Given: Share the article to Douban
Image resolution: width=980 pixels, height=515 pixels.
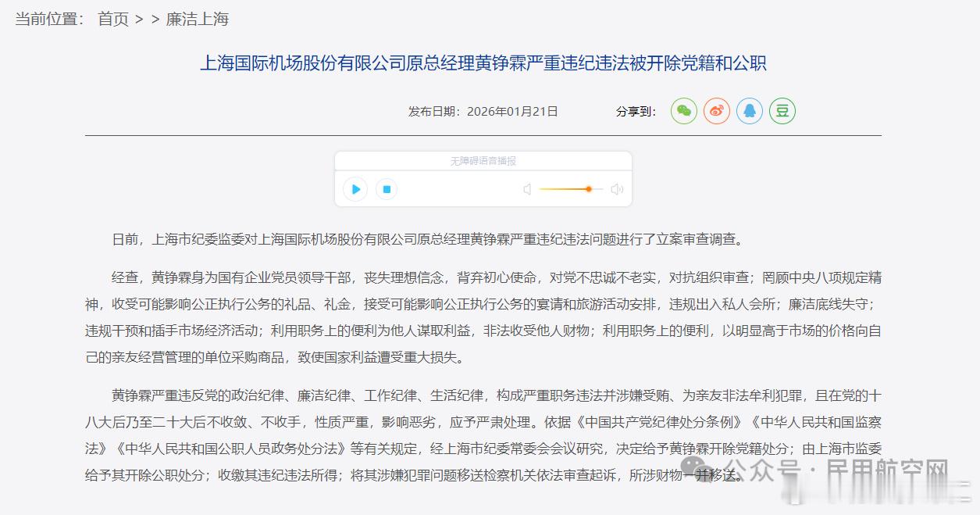Looking at the screenshot, I should (782, 111).
